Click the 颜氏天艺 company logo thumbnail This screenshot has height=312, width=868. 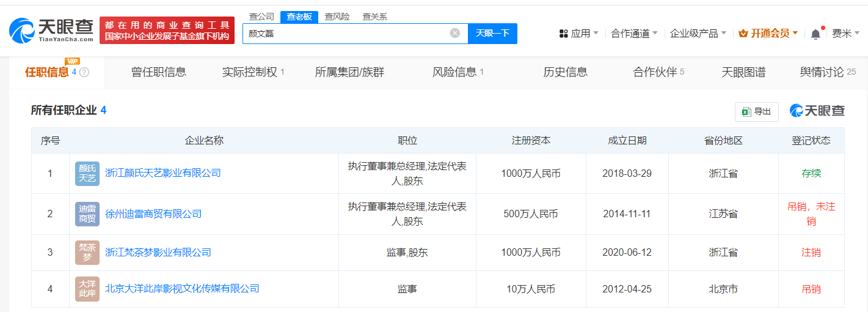point(87,174)
